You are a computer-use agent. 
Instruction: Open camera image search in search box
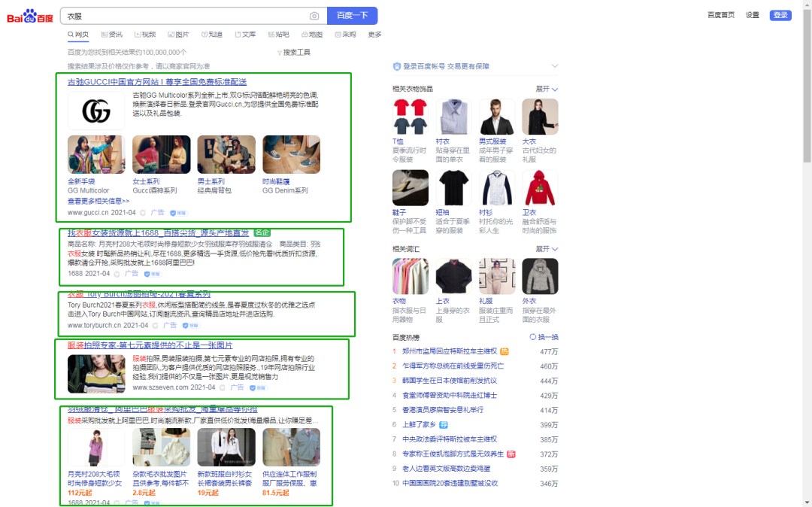tap(314, 16)
